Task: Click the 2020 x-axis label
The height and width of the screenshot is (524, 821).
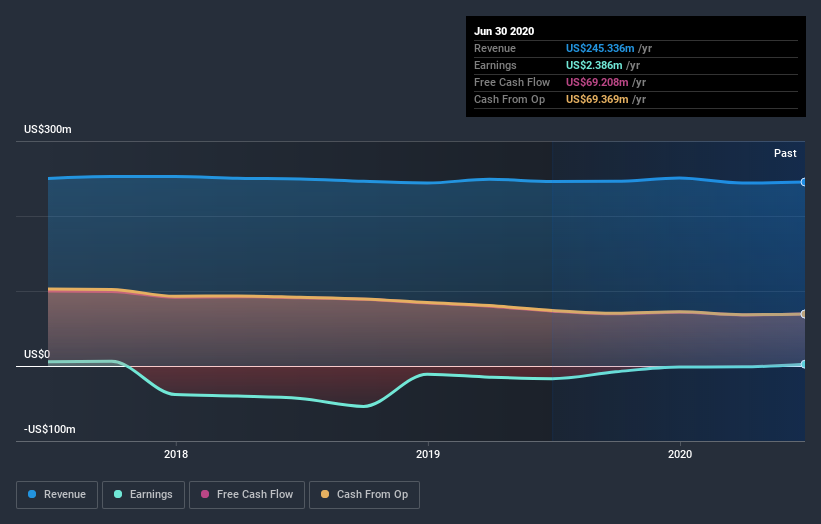Action: (x=680, y=454)
